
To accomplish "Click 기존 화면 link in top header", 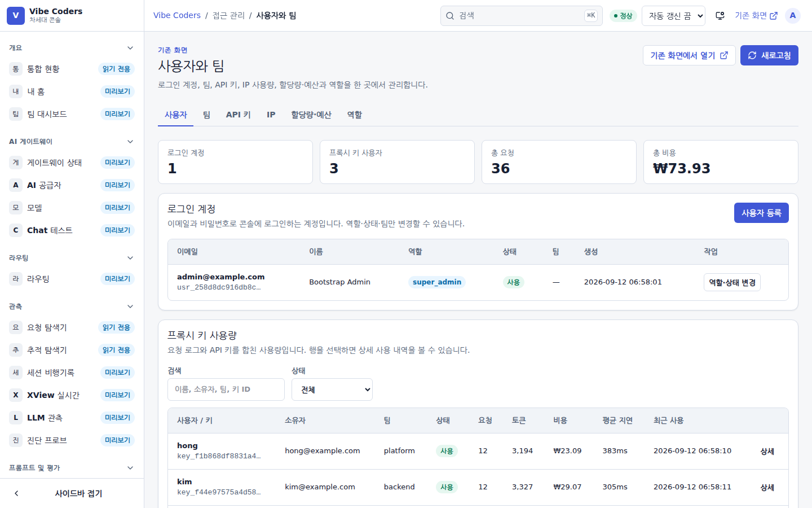I will [756, 16].
